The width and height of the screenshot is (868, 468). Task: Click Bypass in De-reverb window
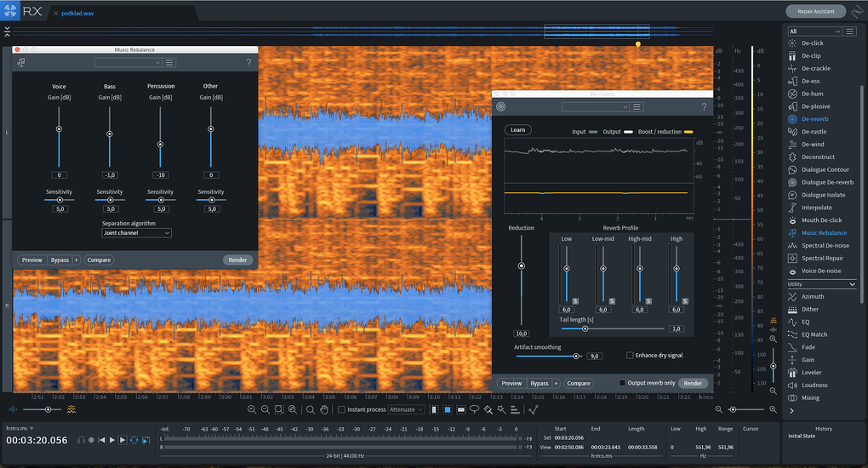click(x=540, y=383)
